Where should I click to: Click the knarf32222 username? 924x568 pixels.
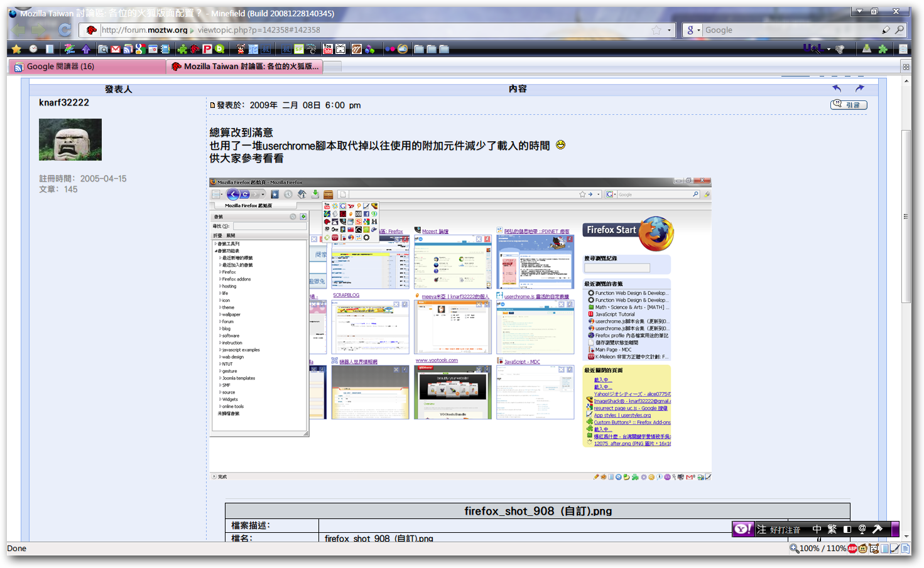pos(64,103)
